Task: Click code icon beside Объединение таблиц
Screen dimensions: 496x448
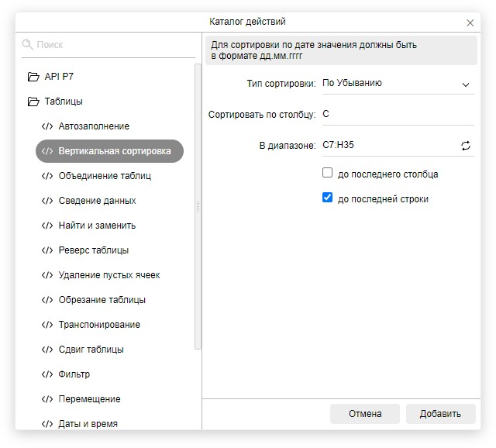Action: [x=46, y=176]
